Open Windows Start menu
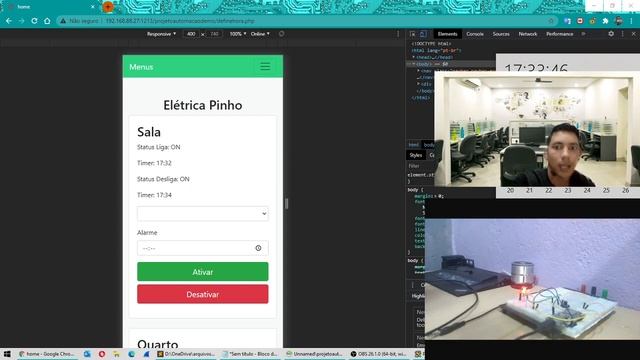Screen dimensions: 640x360 click(x=7, y=354)
